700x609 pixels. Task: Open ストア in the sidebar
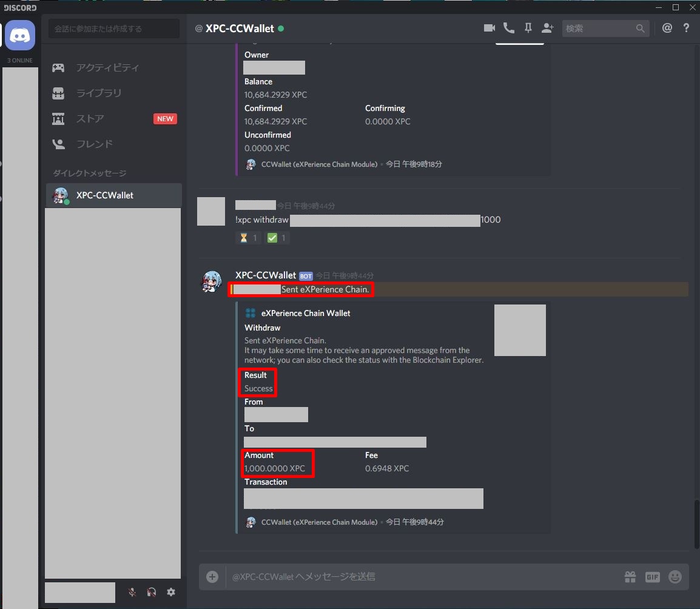pyautogui.click(x=113, y=119)
